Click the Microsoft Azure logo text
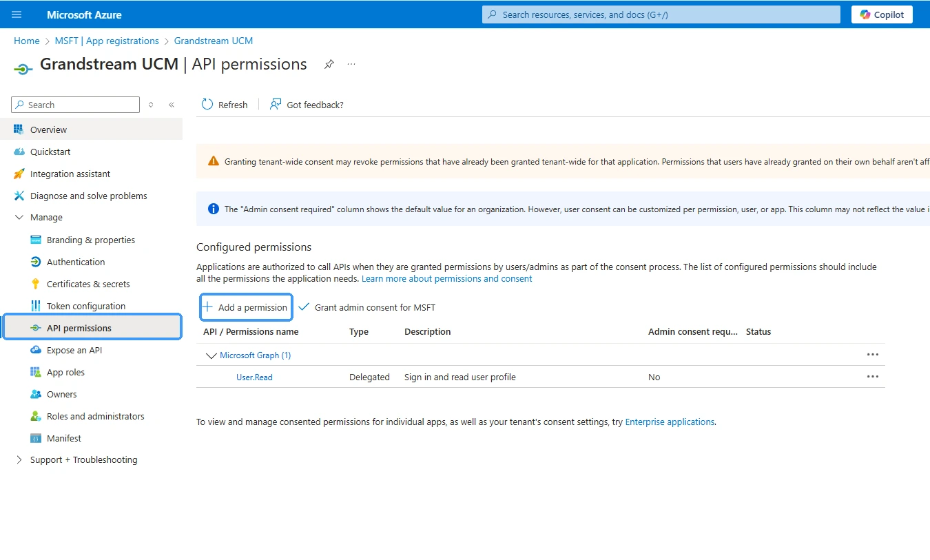 84,14
